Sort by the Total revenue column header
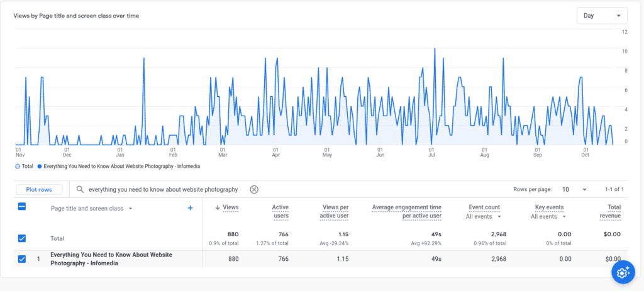Viewport: 644px width, 291px height. pos(609,211)
